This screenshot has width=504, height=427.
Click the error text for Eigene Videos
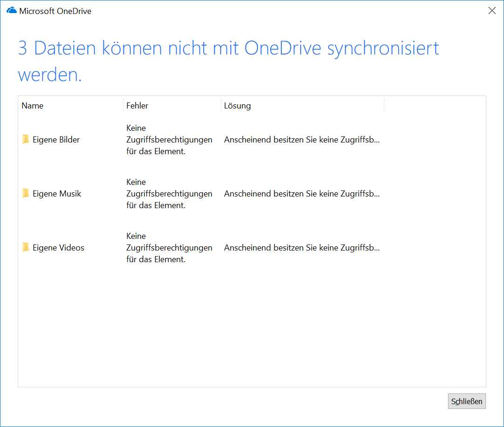[169, 248]
